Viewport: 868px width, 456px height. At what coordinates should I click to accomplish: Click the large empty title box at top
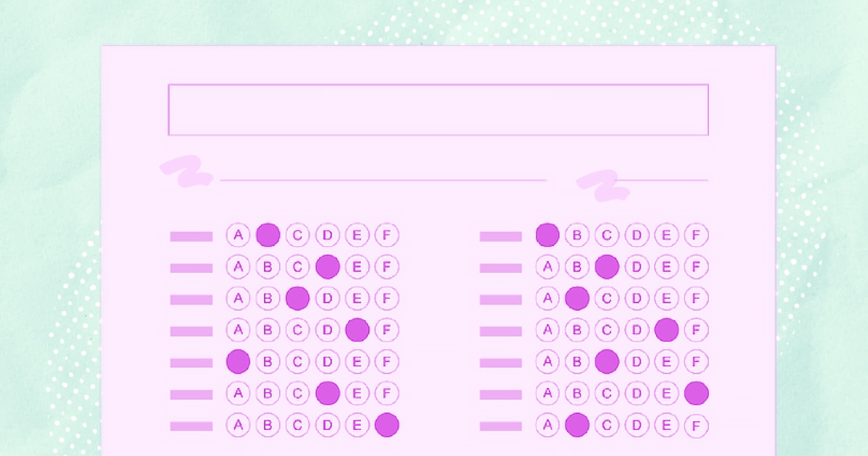tap(438, 110)
